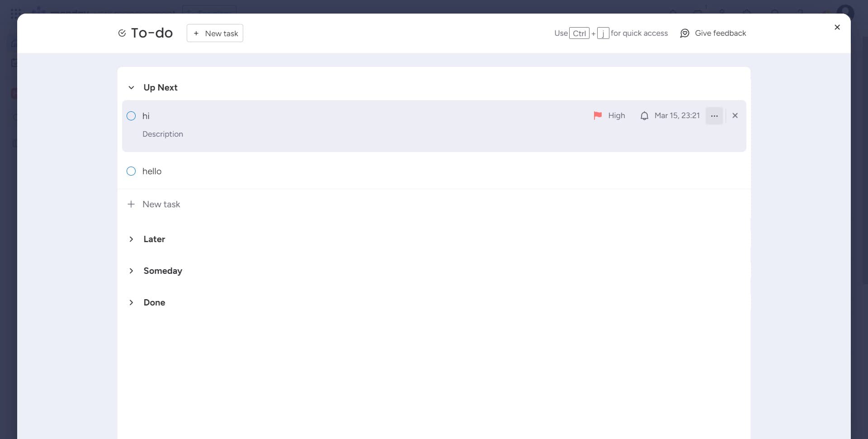
Task: Click the To-do checkmark icon beside the title
Action: coord(122,33)
